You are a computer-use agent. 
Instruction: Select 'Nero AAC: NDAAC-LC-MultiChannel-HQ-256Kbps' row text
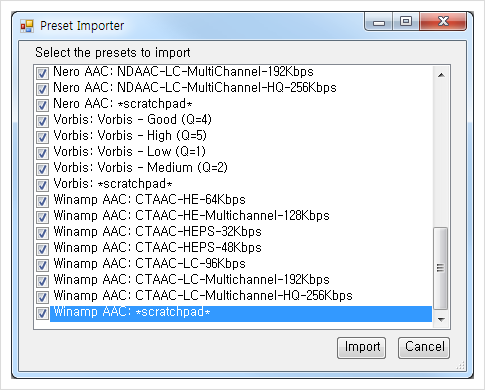[x=195, y=88]
